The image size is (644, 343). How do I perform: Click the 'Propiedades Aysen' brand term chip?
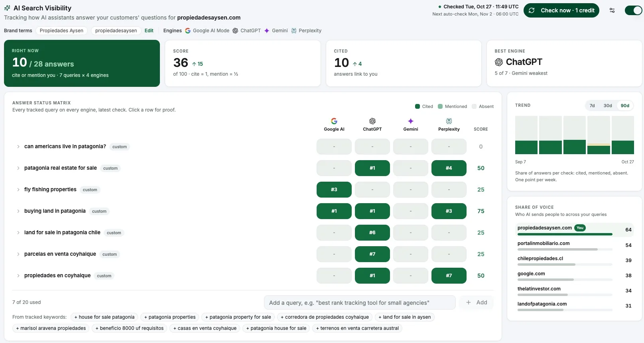pos(61,31)
